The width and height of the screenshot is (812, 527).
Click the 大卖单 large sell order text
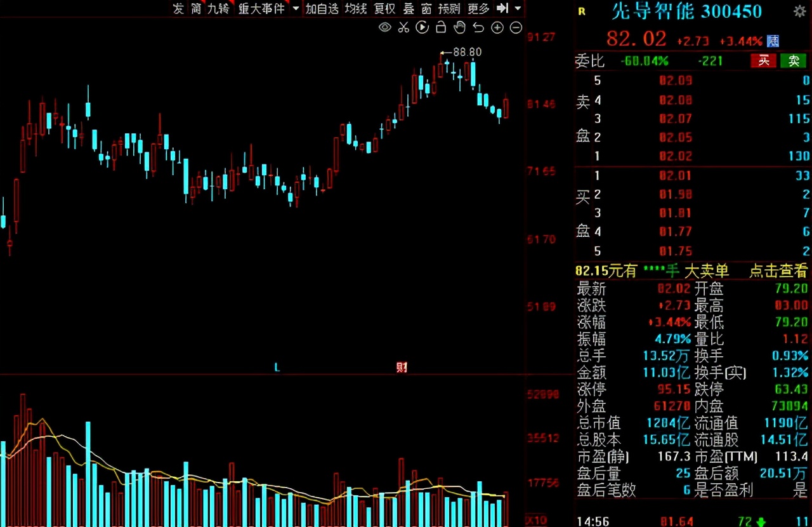[706, 270]
